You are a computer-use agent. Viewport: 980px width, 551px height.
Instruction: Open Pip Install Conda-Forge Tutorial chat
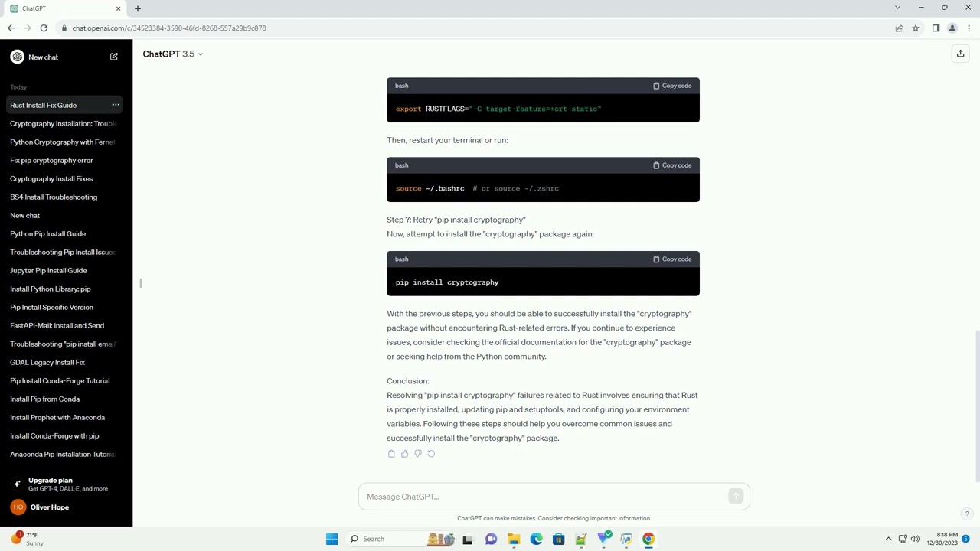tap(64, 380)
